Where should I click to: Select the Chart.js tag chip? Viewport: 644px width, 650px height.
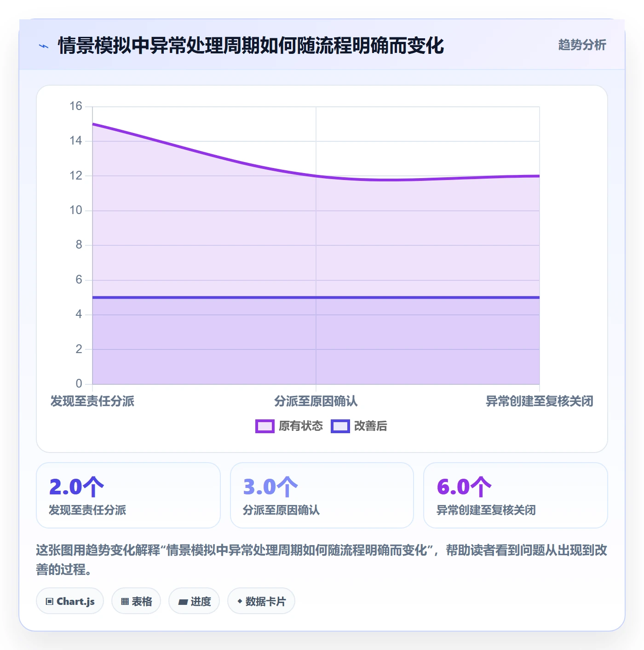click(x=70, y=601)
